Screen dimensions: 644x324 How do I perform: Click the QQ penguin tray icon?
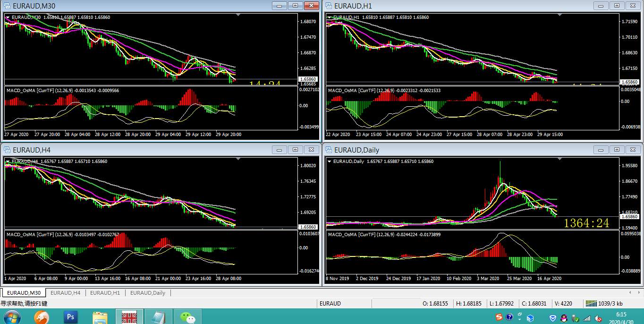pos(564,318)
